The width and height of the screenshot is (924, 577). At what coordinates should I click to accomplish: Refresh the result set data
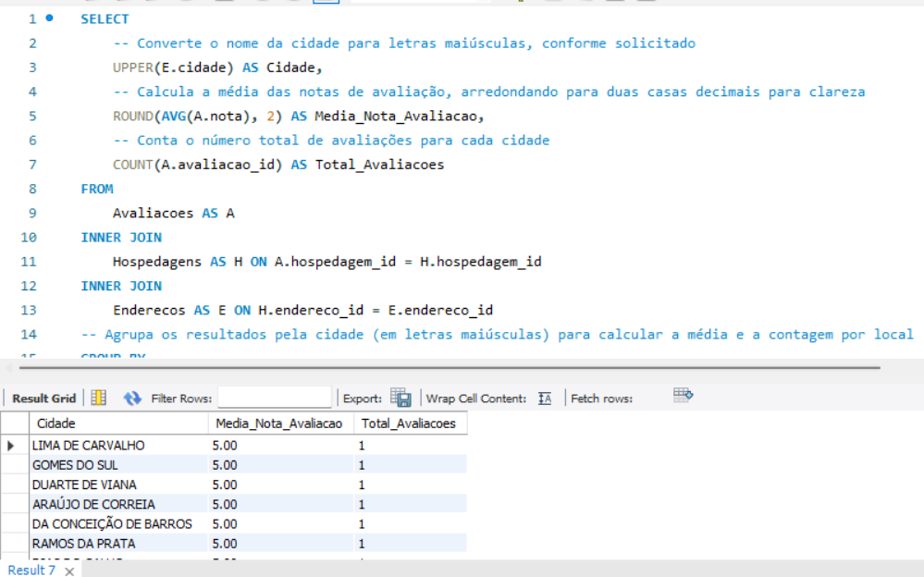[132, 399]
